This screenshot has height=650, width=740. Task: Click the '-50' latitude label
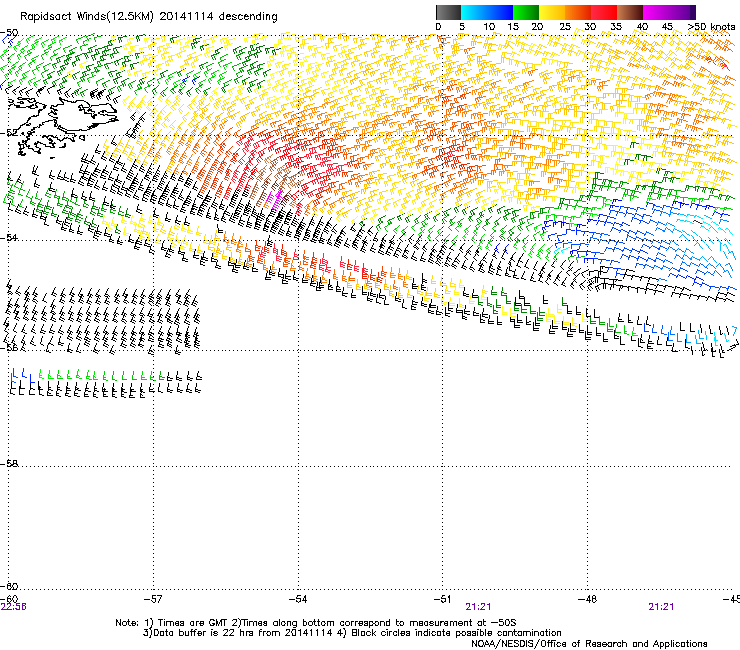(x=9, y=33)
